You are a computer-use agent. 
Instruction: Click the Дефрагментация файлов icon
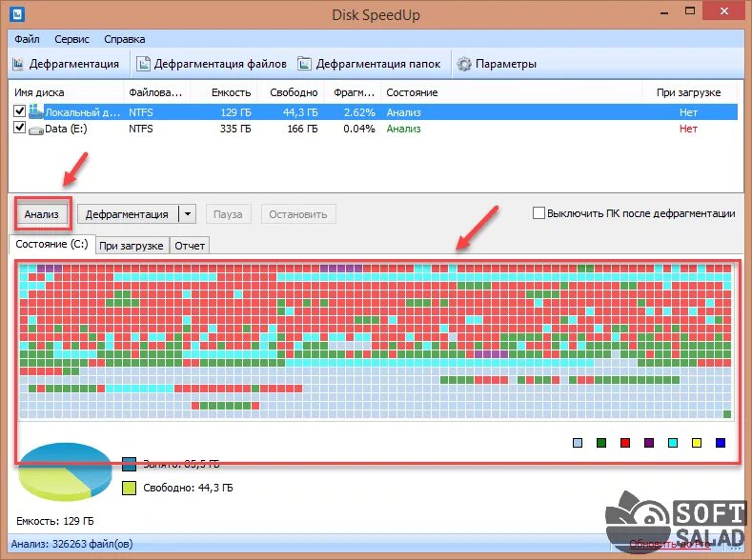(143, 64)
